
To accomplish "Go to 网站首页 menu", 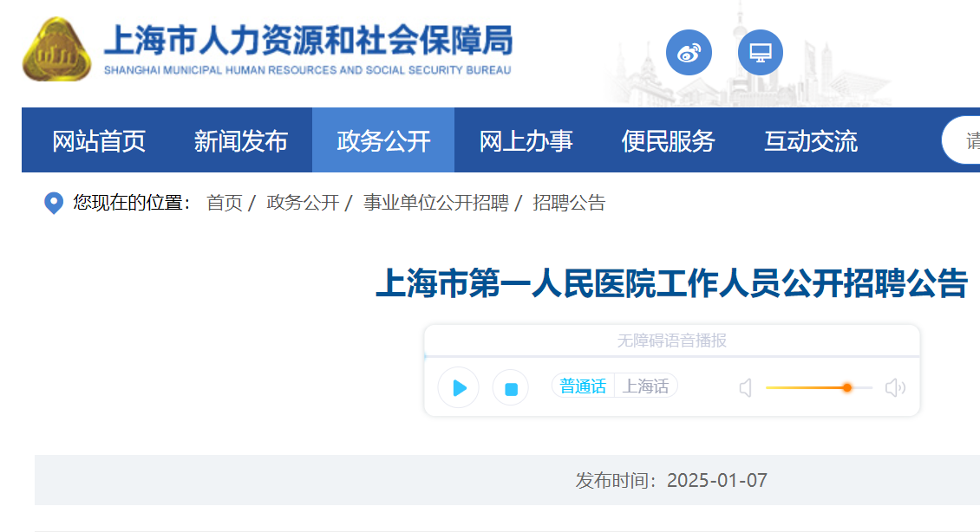I will (x=99, y=141).
